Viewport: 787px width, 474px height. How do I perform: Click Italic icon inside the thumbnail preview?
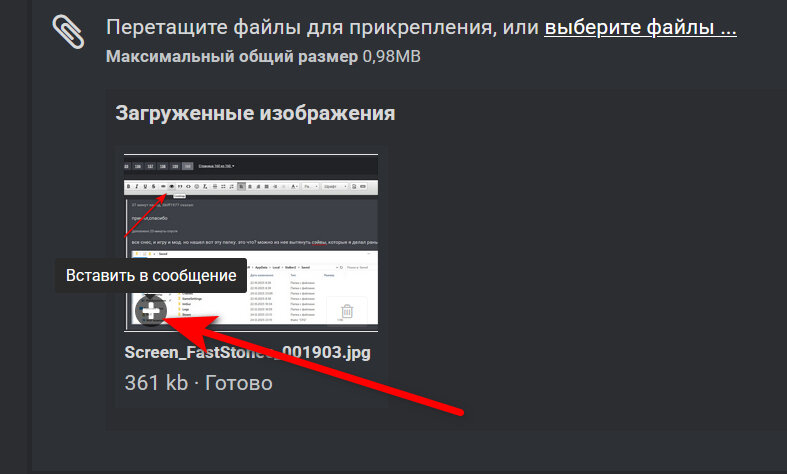click(137, 186)
